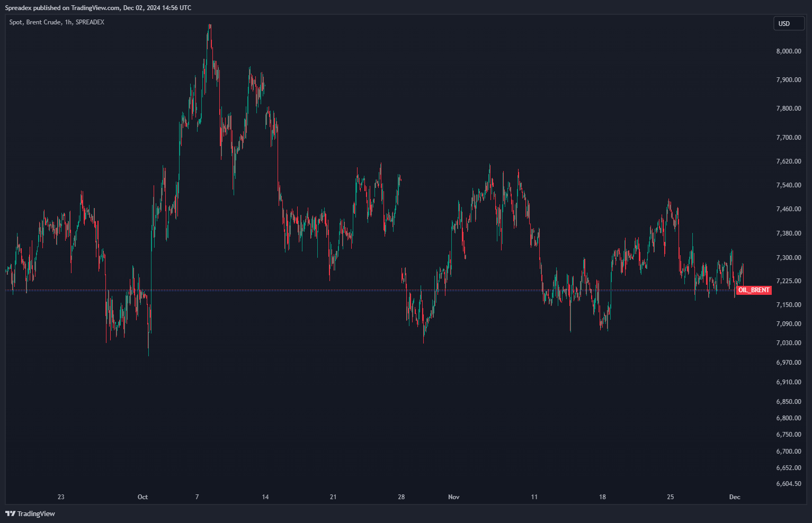Click the 7 date label on time axis
The width and height of the screenshot is (812, 523).
[x=197, y=497]
